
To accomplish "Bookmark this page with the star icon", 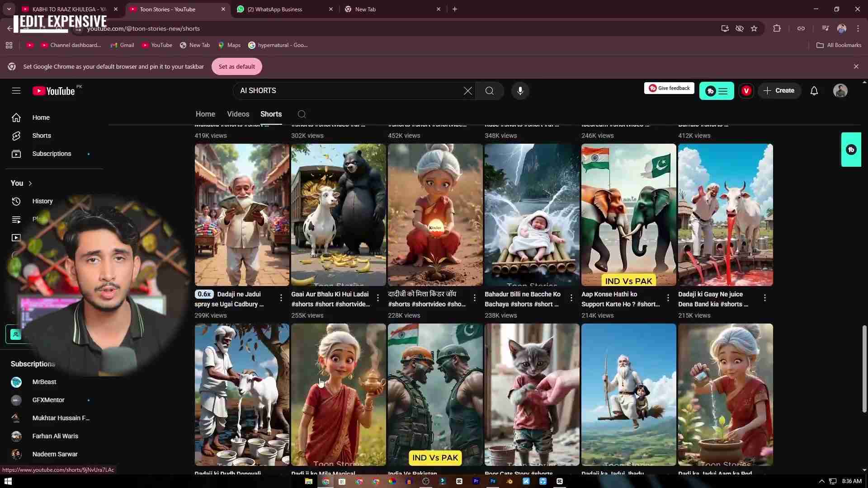I will tap(754, 28).
